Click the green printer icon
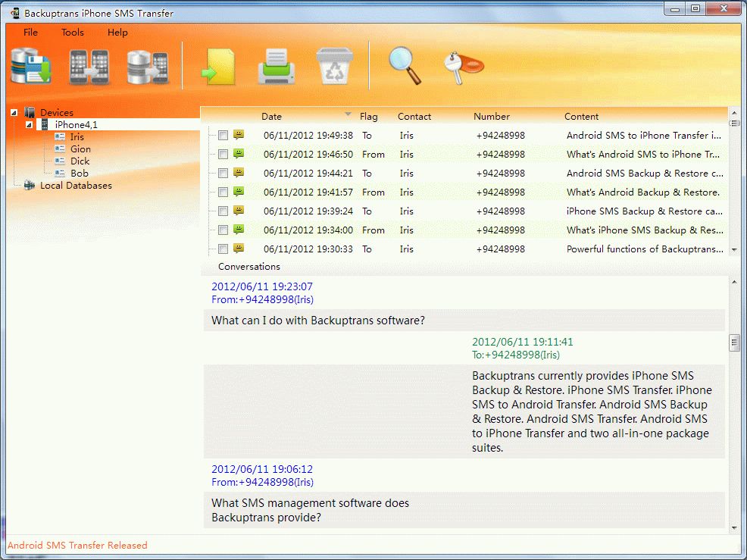The height and width of the screenshot is (560, 747). pyautogui.click(x=277, y=67)
